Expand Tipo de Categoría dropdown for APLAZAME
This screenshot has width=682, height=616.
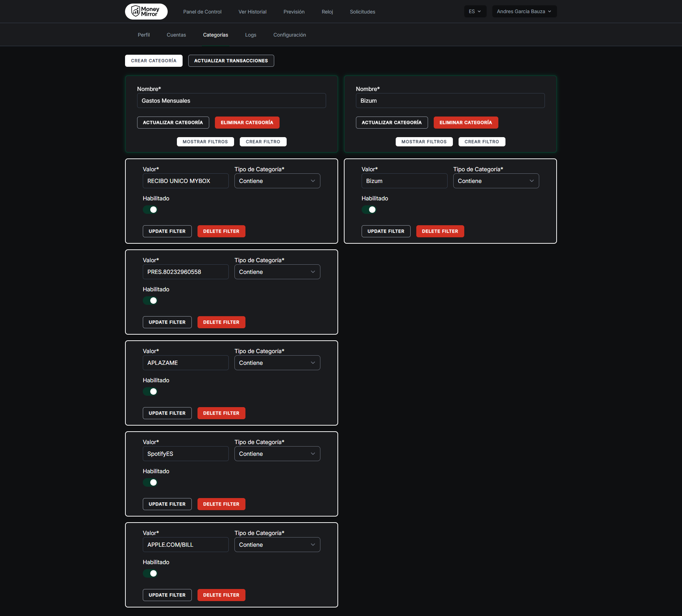tap(277, 363)
